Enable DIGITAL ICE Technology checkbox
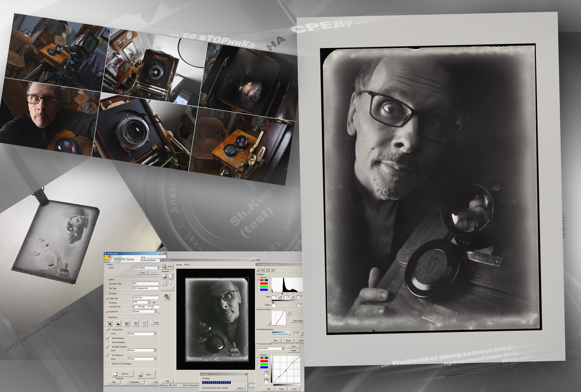Image resolution: width=581 pixels, height=392 pixels. click(110, 363)
